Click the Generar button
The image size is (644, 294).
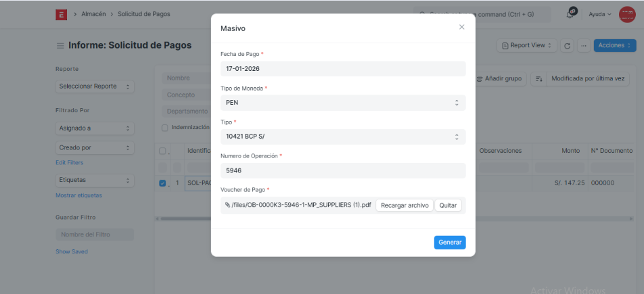[450, 242]
